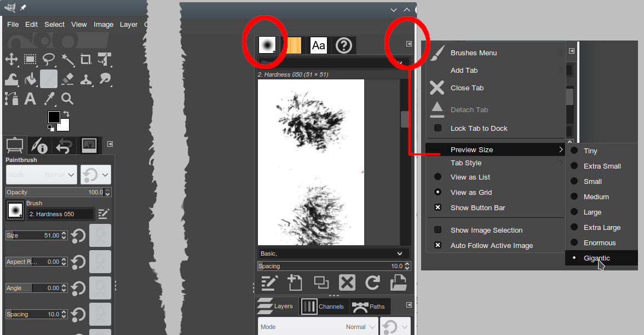Expand Brushes Menu submenu
The image size is (644, 335).
click(495, 53)
